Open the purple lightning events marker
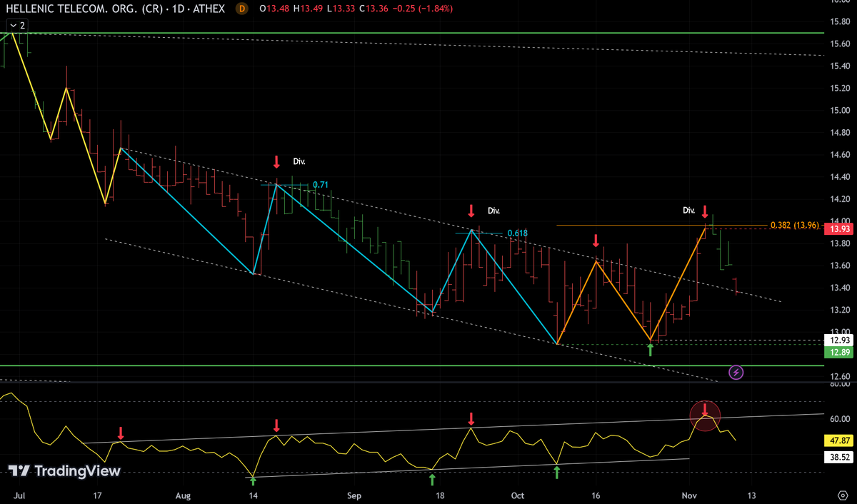The width and height of the screenshot is (857, 504). click(737, 372)
